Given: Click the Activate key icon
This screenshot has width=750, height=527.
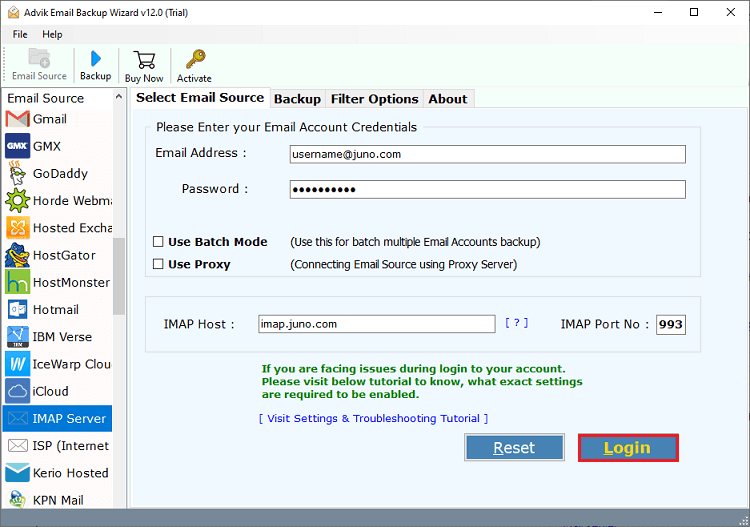Looking at the screenshot, I should pos(194,60).
